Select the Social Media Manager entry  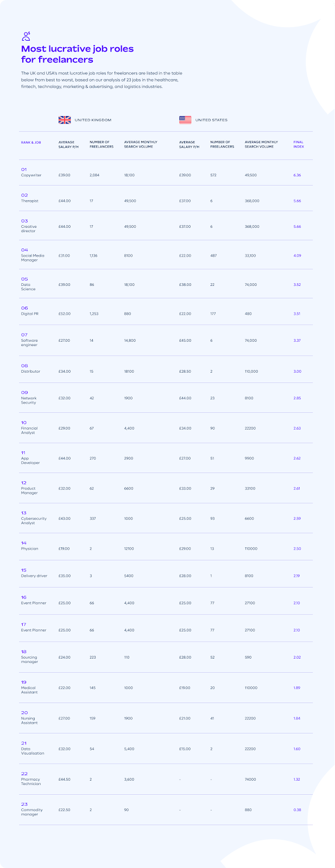33,258
